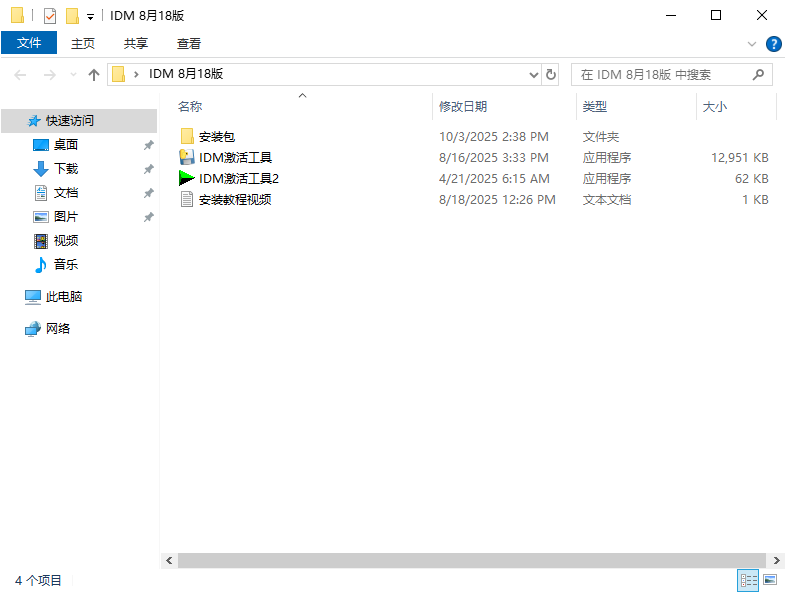Refresh the current folder view
This screenshot has width=786, height=593.
551,74
